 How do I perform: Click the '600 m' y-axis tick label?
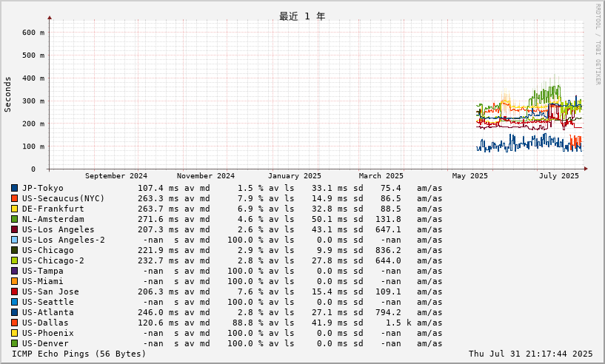[x=33, y=33]
